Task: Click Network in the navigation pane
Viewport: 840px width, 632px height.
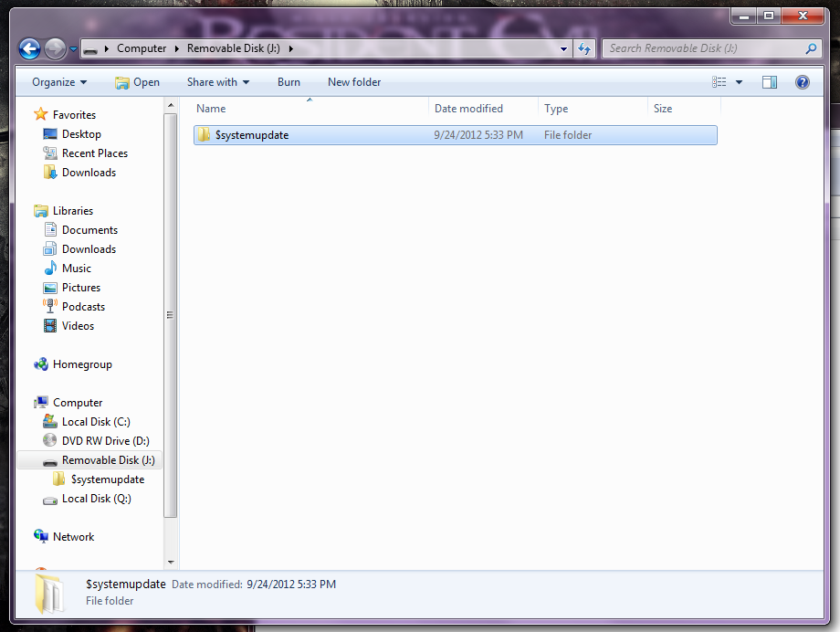Action: 73,537
